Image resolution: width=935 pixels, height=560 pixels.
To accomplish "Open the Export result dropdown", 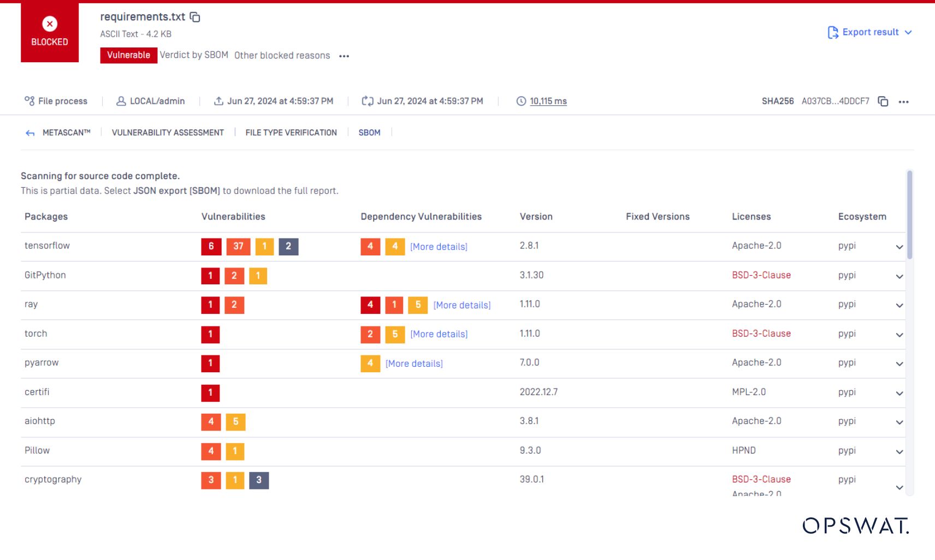I will coord(869,32).
